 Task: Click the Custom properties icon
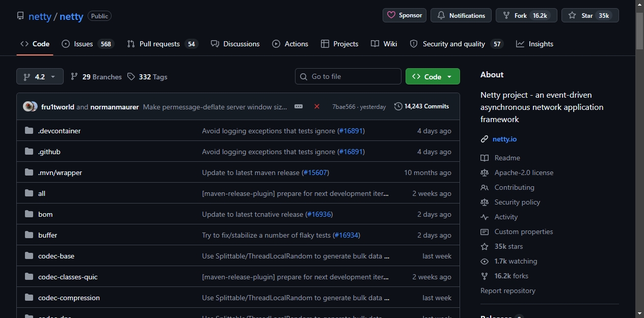click(485, 232)
